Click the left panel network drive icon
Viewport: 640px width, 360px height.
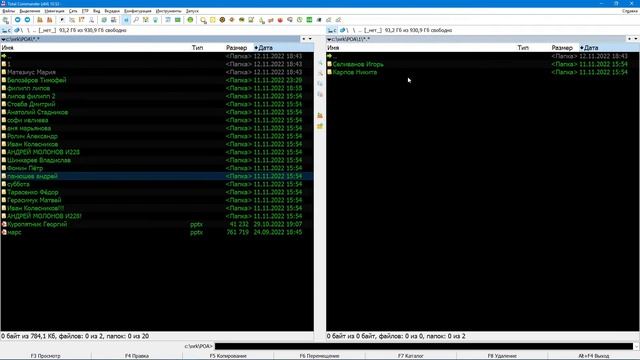pyautogui.click(x=18, y=30)
